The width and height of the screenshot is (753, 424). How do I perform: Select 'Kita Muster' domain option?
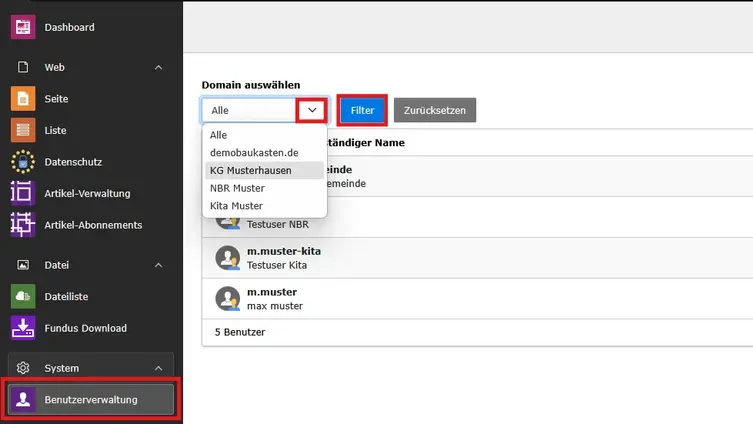click(x=236, y=206)
